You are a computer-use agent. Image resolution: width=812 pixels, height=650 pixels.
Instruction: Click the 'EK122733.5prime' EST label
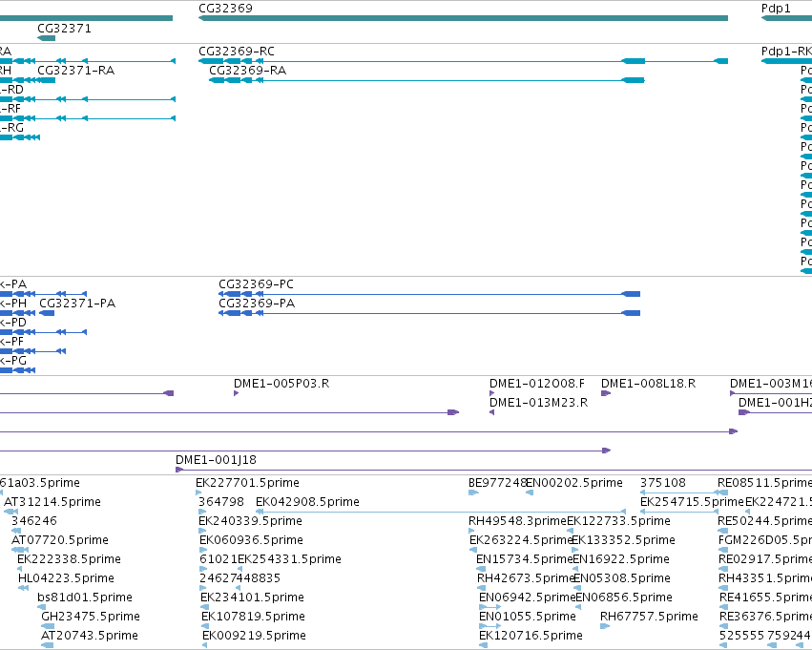click(619, 521)
